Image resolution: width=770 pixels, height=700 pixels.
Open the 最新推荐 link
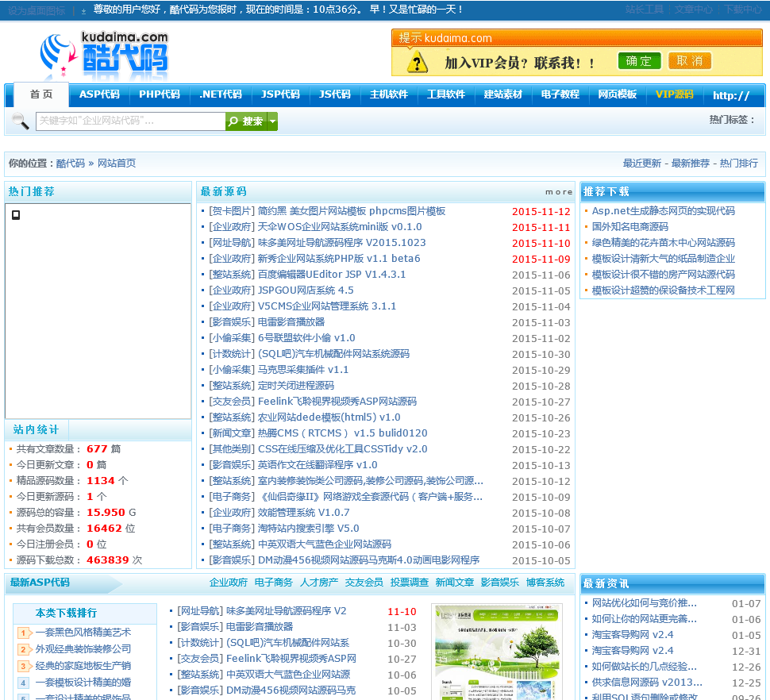point(690,163)
